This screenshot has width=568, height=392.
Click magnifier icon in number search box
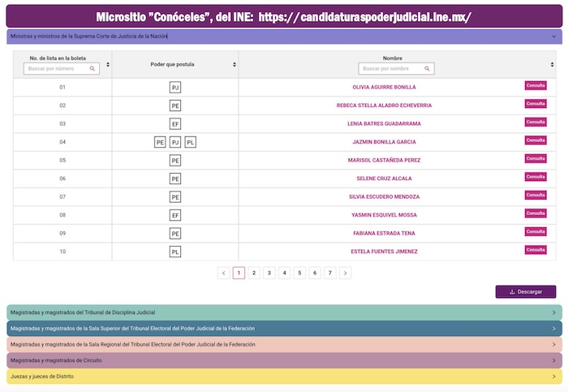(93, 69)
